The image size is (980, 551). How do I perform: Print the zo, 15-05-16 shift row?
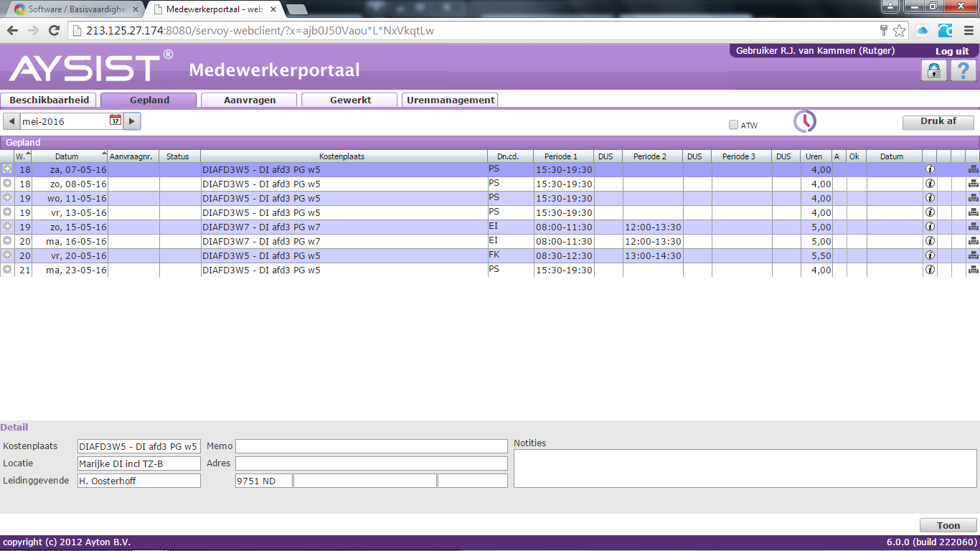pyautogui.click(x=973, y=227)
